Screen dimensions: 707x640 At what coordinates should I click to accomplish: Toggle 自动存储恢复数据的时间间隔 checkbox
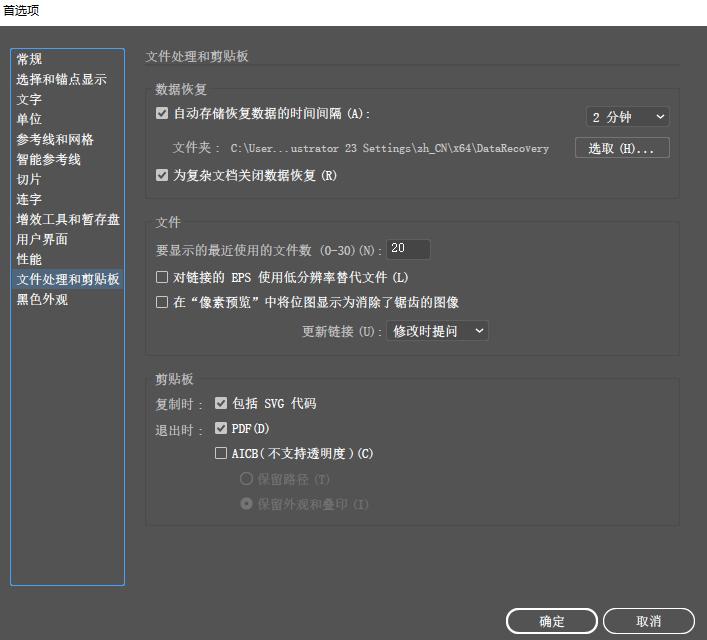pos(162,113)
